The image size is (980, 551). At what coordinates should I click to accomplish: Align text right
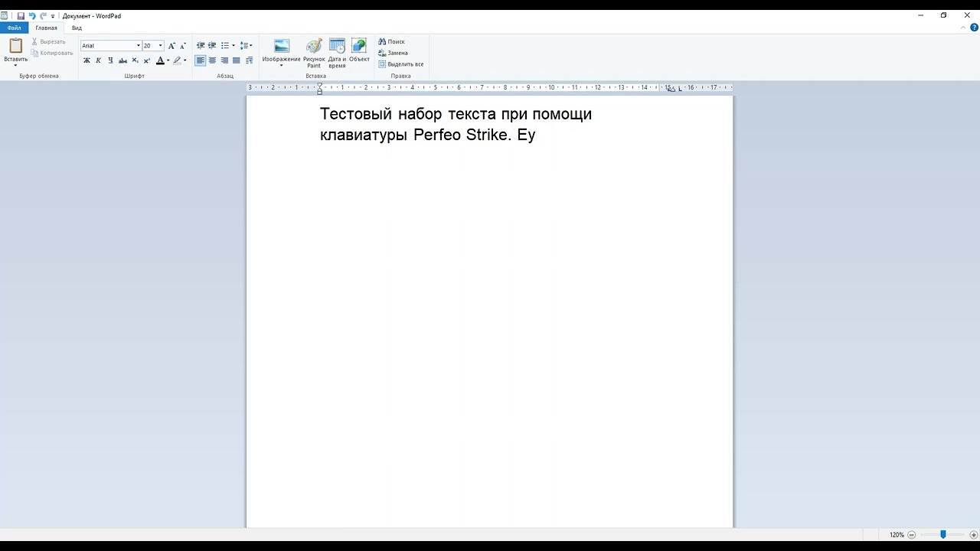coord(224,60)
